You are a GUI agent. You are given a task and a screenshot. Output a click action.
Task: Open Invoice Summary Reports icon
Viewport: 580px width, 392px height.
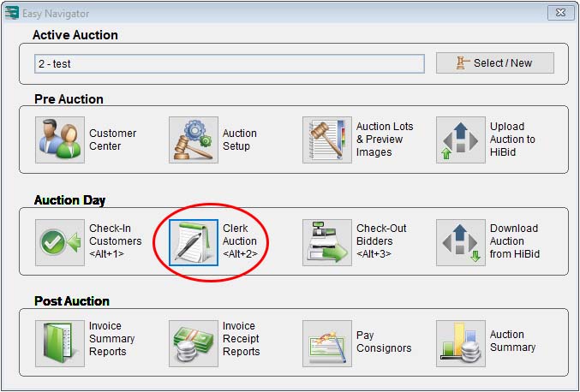pyautogui.click(x=60, y=343)
